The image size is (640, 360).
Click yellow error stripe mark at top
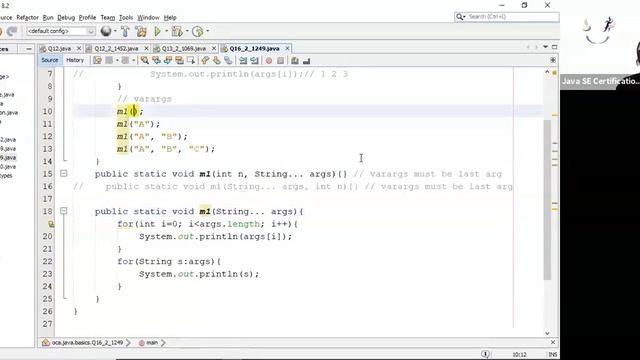click(555, 73)
